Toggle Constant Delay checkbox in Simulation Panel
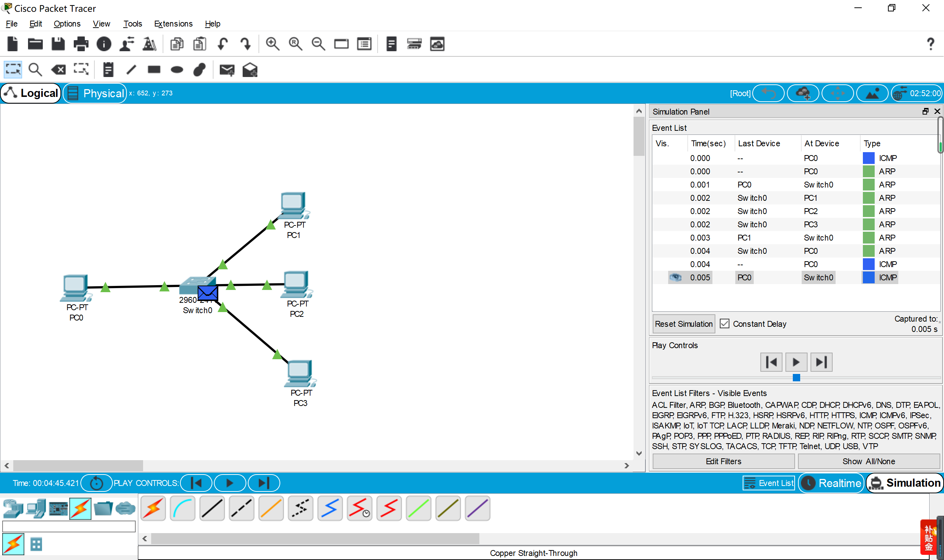 tap(724, 323)
